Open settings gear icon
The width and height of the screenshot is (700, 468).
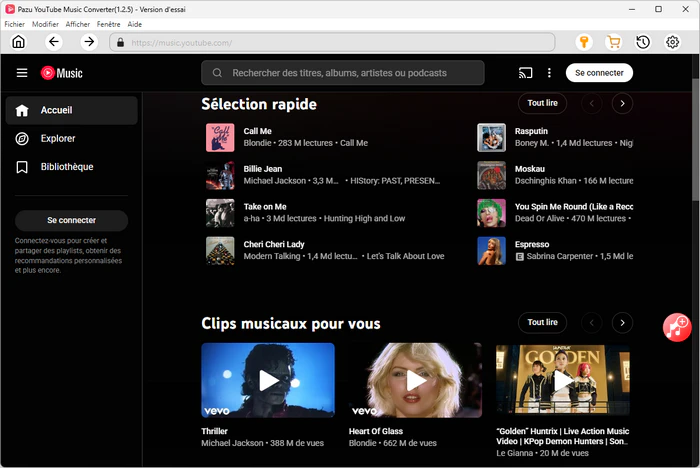pyautogui.click(x=672, y=42)
